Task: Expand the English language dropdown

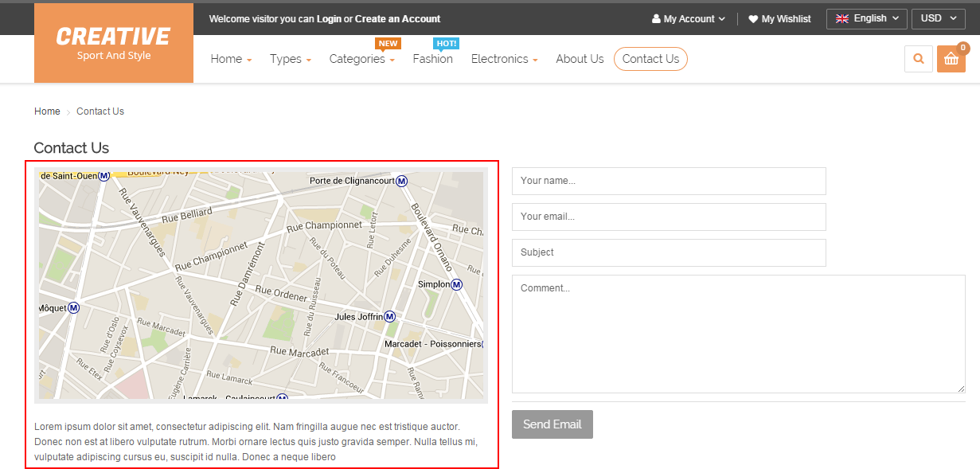Action: [x=867, y=18]
